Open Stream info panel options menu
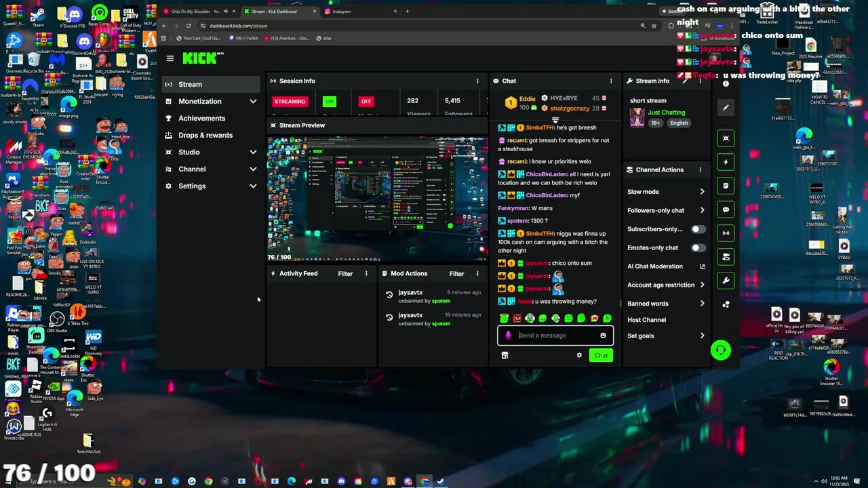Viewport: 868px width, 488px height. tap(701, 81)
